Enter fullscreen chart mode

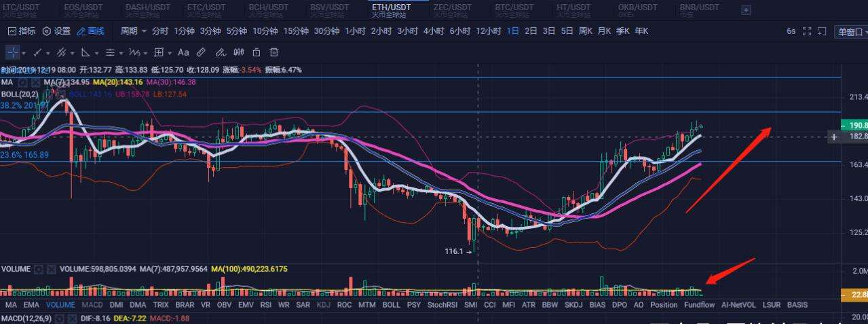click(807, 31)
